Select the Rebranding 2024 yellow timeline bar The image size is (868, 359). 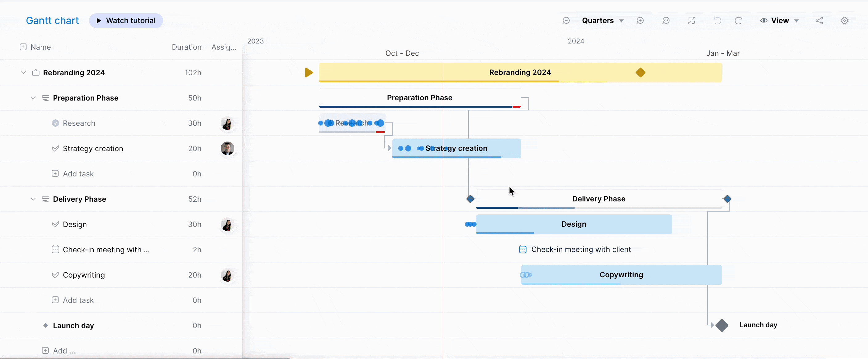(520, 72)
